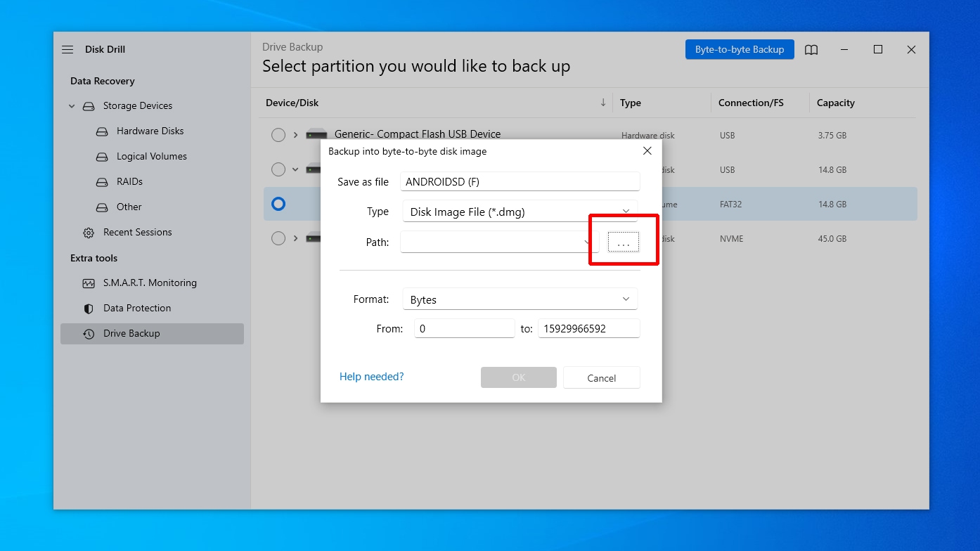Go to Drive Backup

tap(152, 334)
